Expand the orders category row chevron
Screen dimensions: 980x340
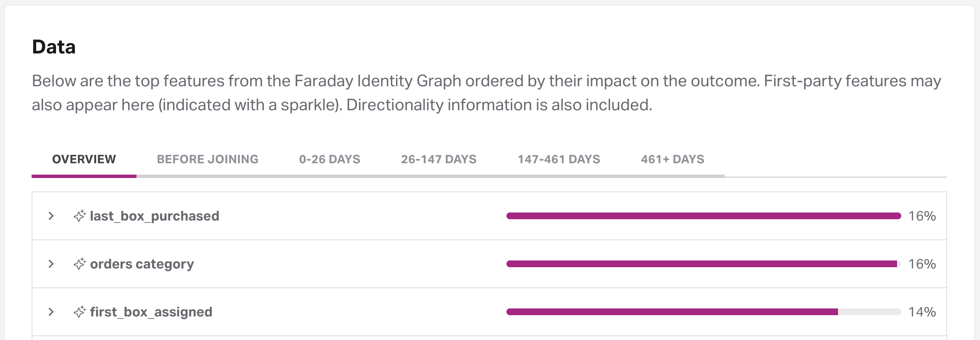pyautogui.click(x=51, y=264)
